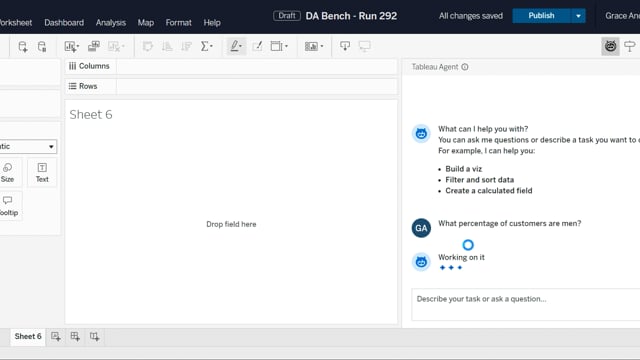Viewport: 640px width, 360px height.
Task: Click the Duplicate sheet icon in toolbar
Action: (94, 46)
